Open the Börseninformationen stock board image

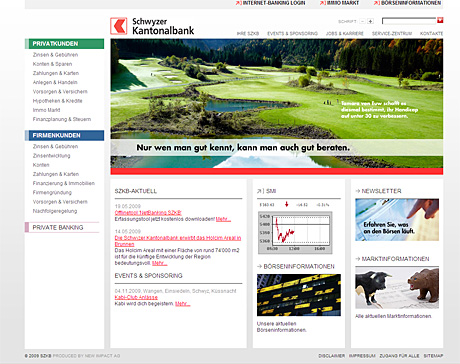pos(299,295)
